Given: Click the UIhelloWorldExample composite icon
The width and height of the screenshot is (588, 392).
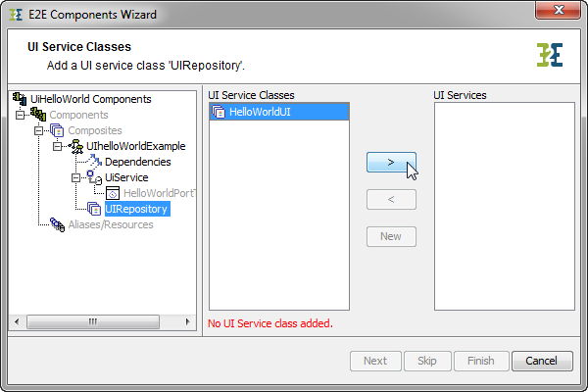Looking at the screenshot, I should click(75, 146).
